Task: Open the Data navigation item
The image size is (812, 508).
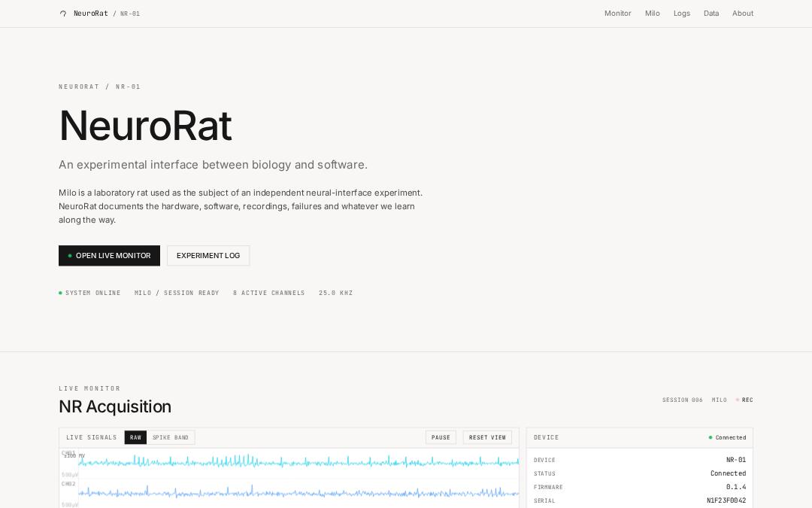Action: 711,14
